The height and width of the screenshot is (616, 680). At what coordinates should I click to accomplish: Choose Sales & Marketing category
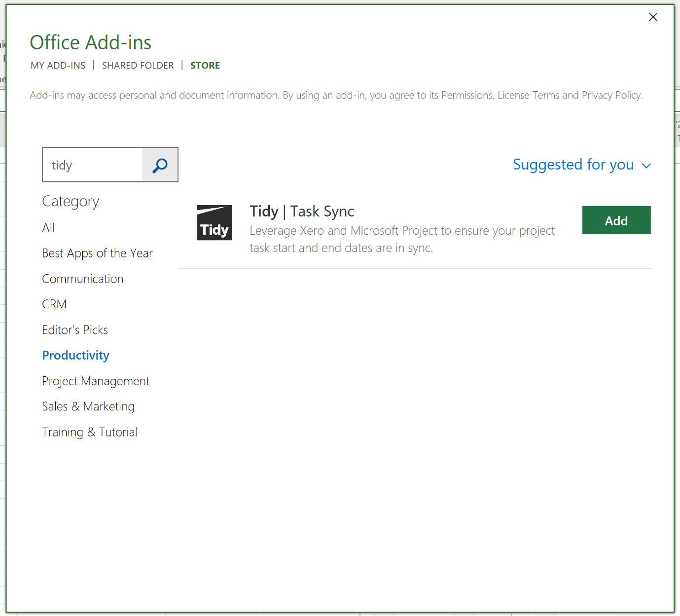click(x=88, y=407)
